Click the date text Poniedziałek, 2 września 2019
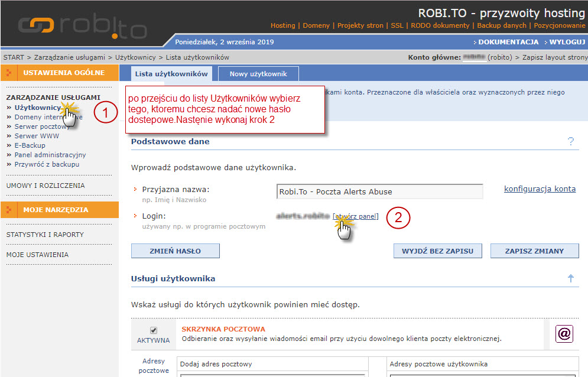The height and width of the screenshot is (377, 588). [x=224, y=42]
